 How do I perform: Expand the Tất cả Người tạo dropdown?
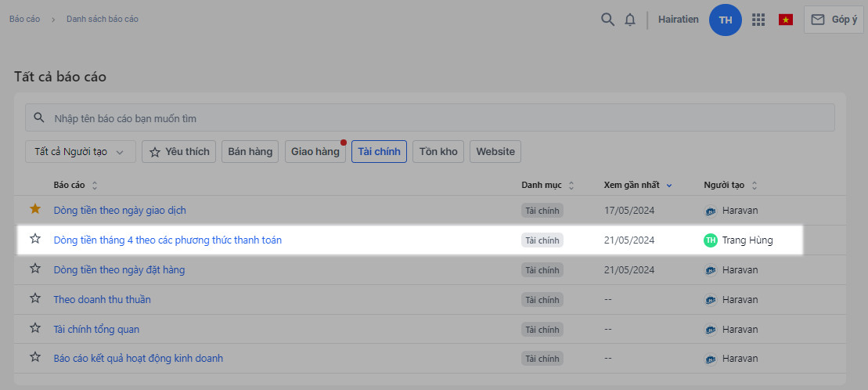(x=80, y=152)
